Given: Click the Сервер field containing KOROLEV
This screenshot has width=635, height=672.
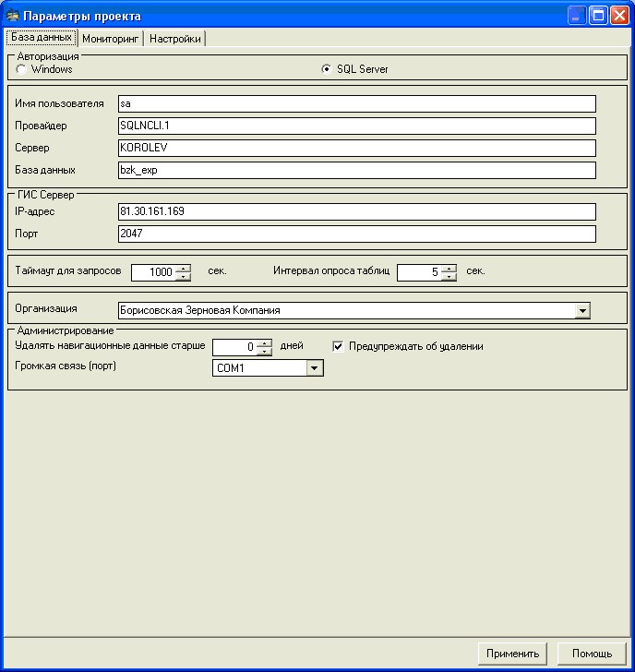Looking at the screenshot, I should [x=356, y=148].
